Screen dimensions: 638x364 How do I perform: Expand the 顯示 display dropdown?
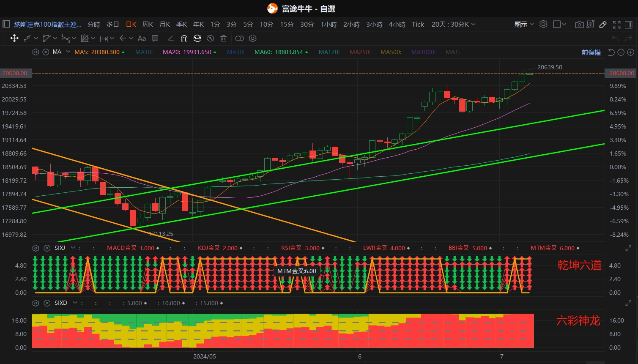[x=524, y=25]
